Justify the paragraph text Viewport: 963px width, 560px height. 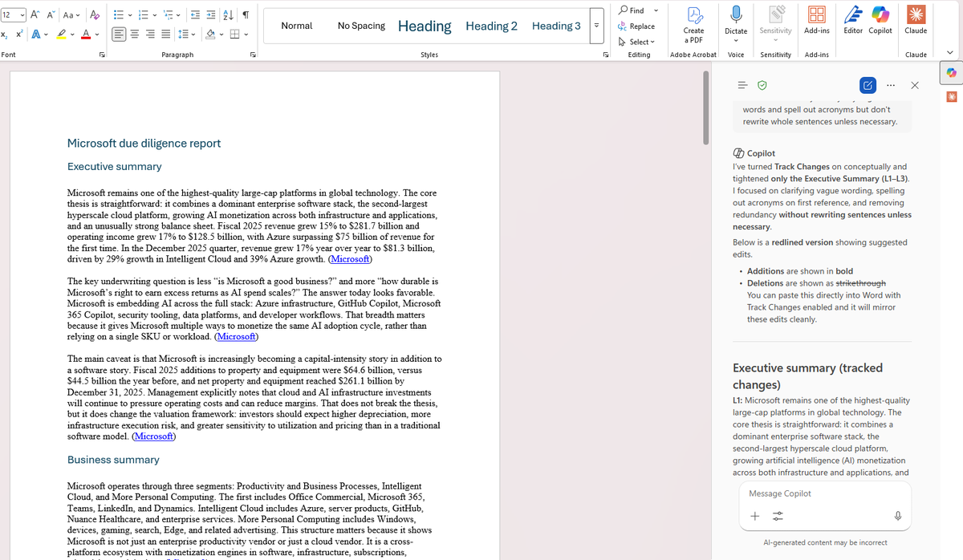click(x=165, y=34)
